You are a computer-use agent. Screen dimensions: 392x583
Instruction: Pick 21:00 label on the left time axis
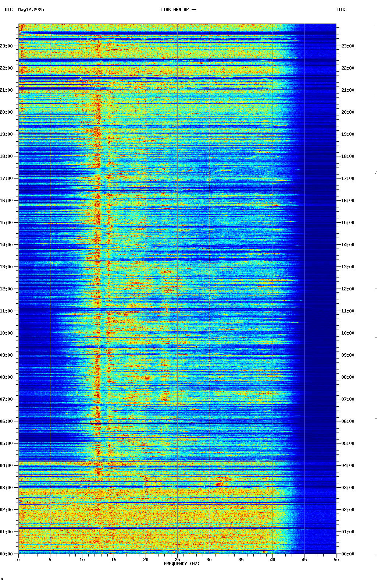coord(6,90)
